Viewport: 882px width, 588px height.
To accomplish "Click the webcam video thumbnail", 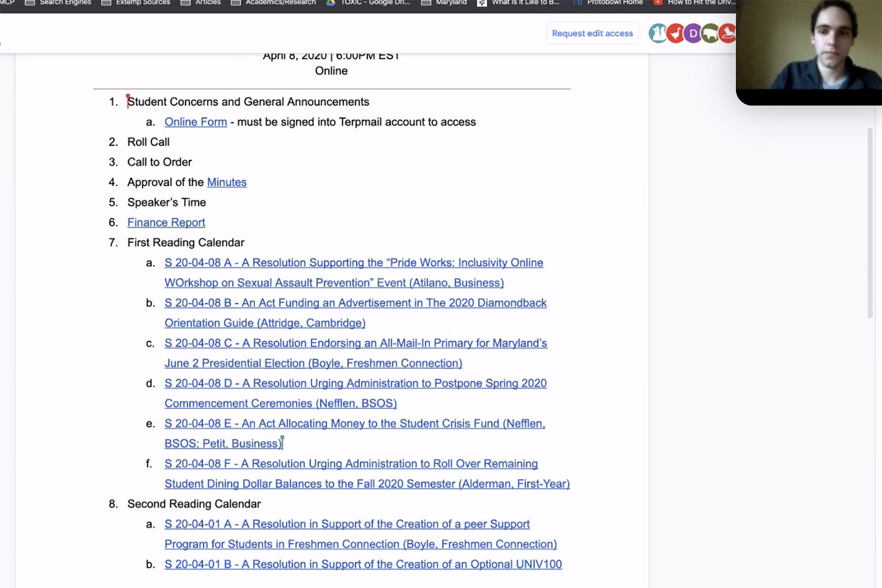I will pos(808,48).
